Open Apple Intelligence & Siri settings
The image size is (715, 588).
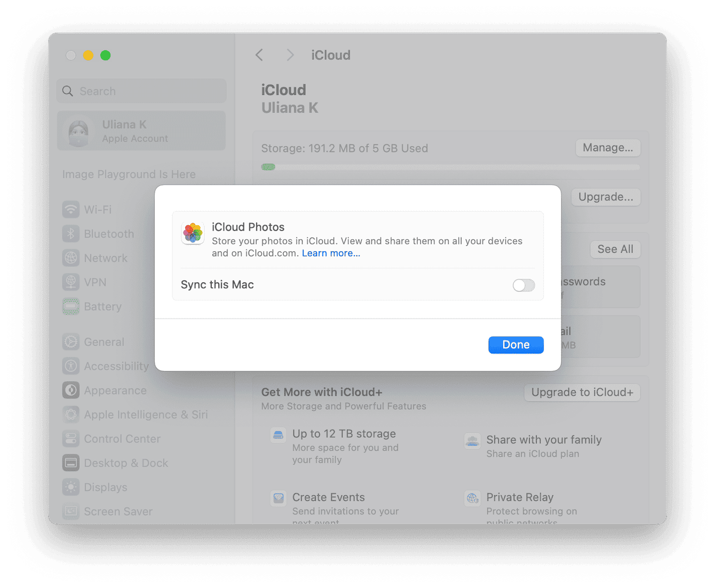pos(145,415)
